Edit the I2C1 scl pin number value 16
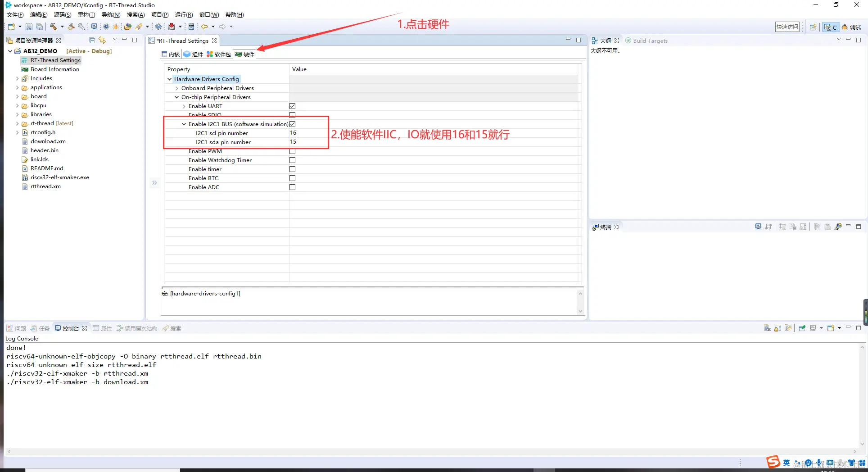Image resolution: width=868 pixels, height=472 pixels. [294, 133]
